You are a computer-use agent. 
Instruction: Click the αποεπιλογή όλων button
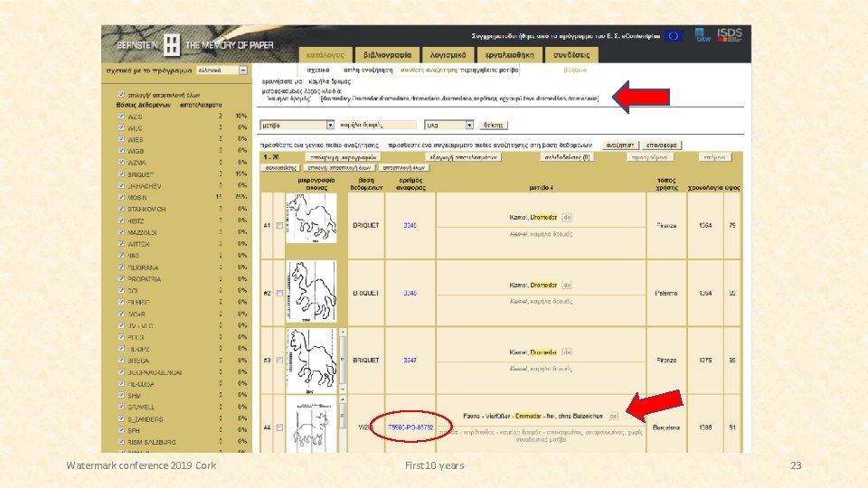(x=403, y=168)
